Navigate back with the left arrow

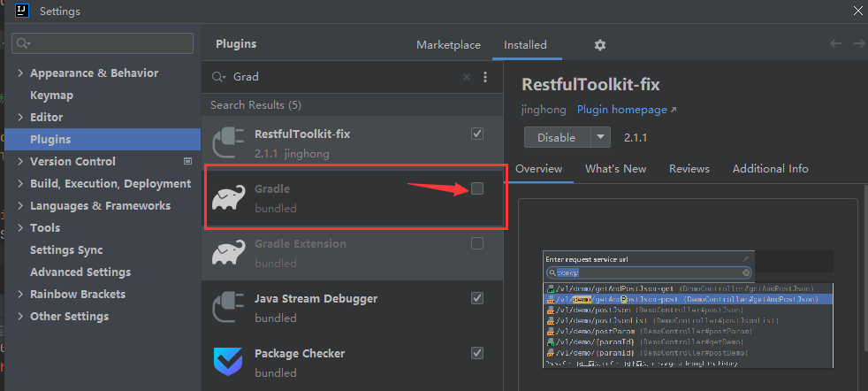pos(836,44)
